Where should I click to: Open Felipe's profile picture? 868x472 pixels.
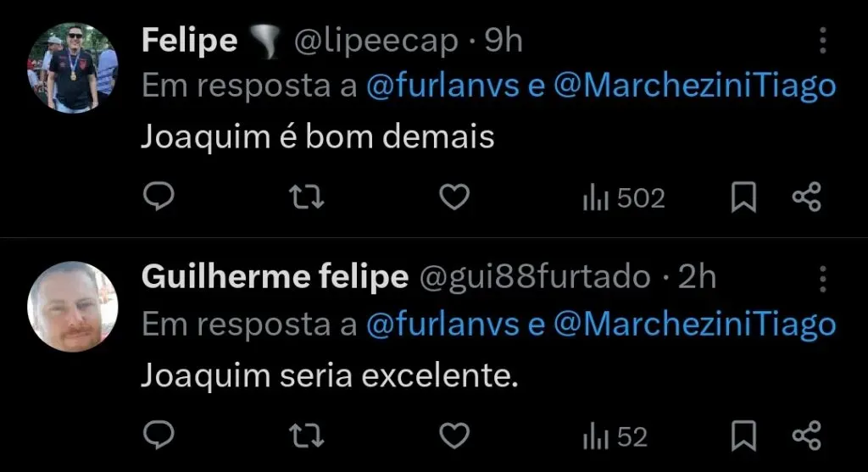point(73,68)
